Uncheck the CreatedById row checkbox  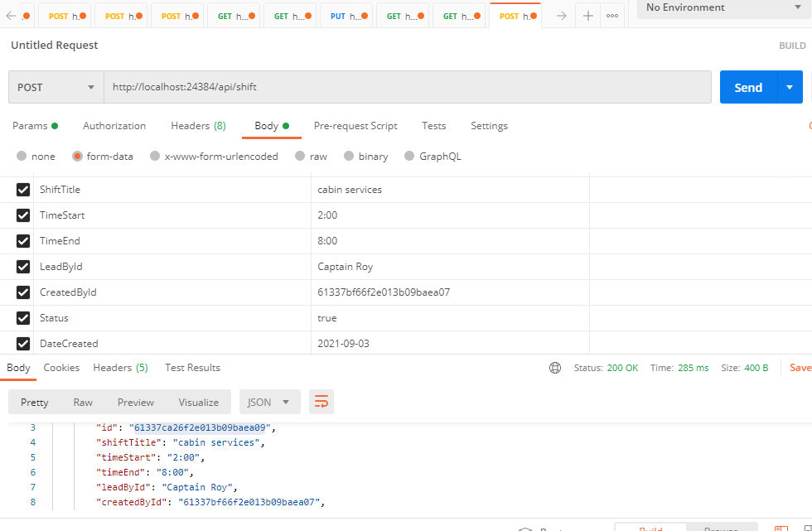click(23, 292)
